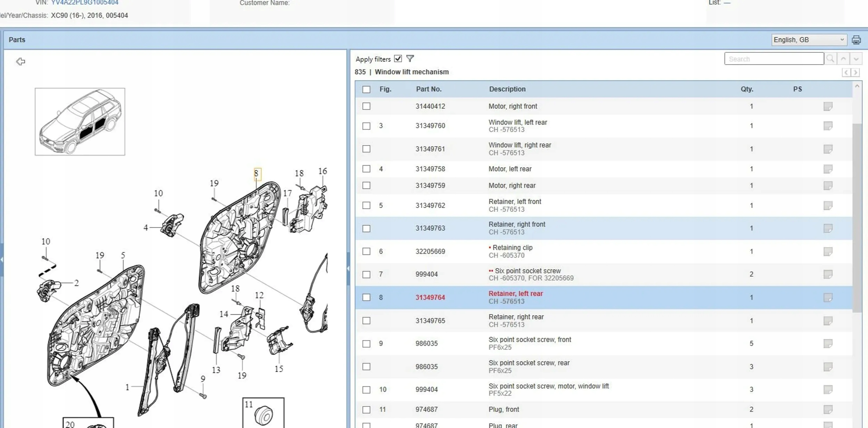The image size is (868, 428).
Task: Click the PS column header
Action: pyautogui.click(x=798, y=89)
